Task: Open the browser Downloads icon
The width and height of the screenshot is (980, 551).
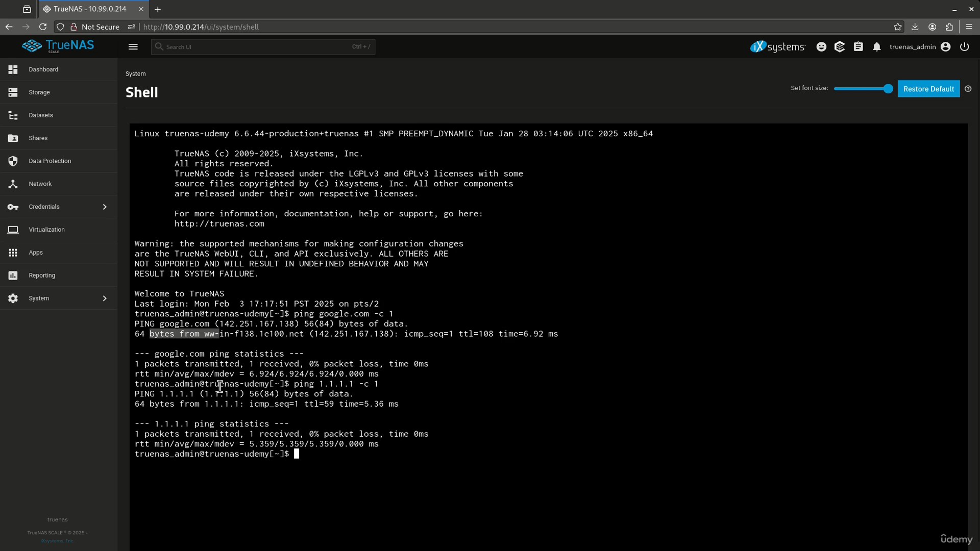Action: 915,27
